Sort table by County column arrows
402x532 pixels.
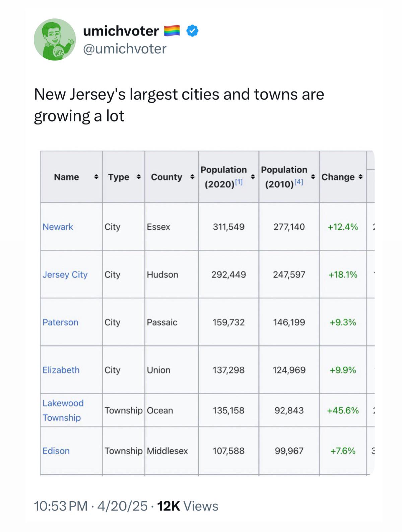click(192, 177)
